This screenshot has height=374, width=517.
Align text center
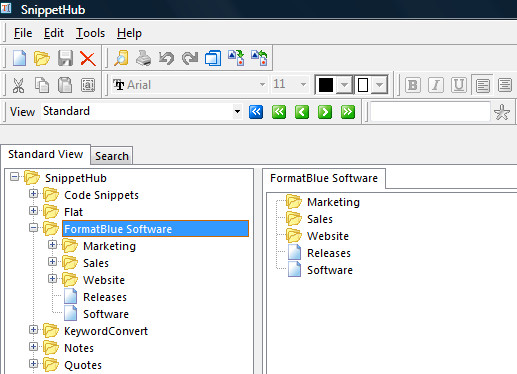tap(505, 85)
